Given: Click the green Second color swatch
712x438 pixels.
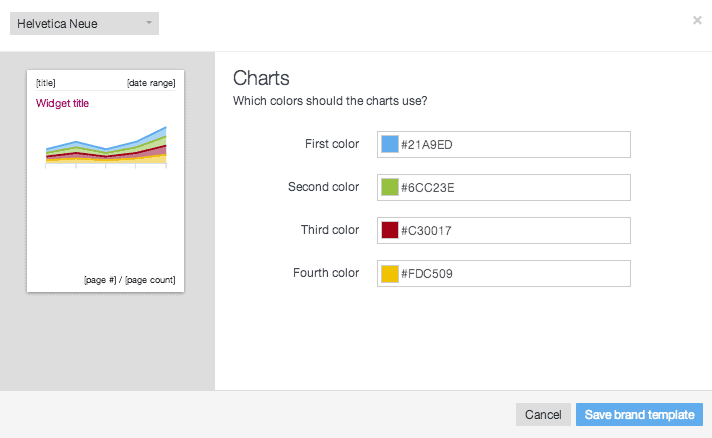Looking at the screenshot, I should pyautogui.click(x=390, y=187).
